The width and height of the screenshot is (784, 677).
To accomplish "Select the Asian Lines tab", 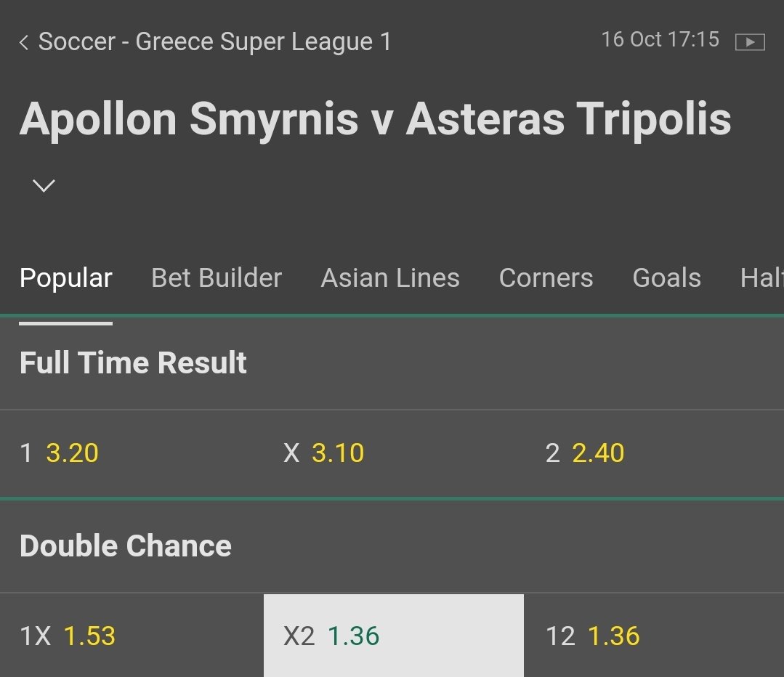I will [390, 278].
